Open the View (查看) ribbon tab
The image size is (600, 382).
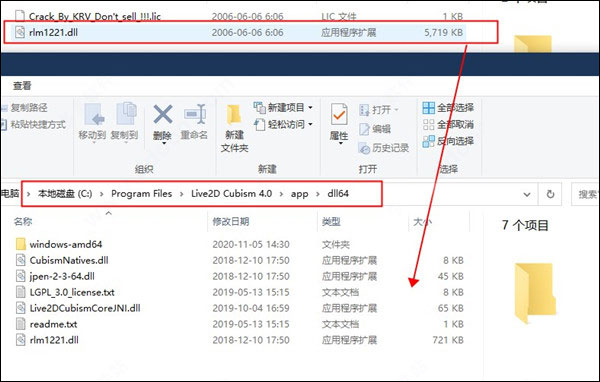click(x=22, y=86)
